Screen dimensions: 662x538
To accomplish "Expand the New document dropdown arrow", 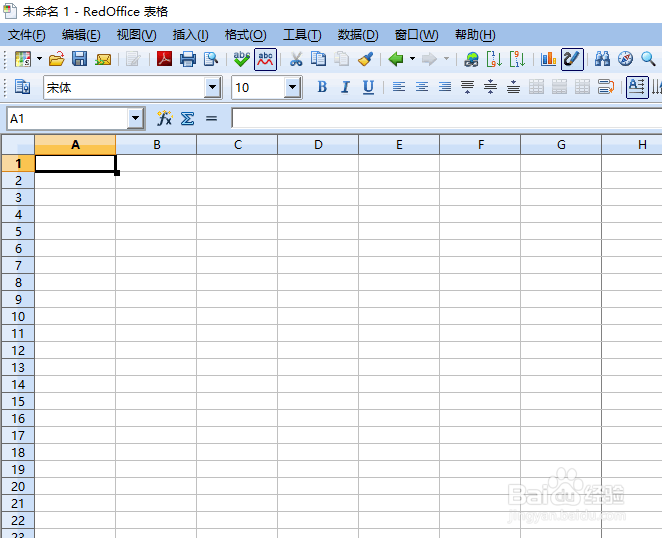I will (x=39, y=59).
